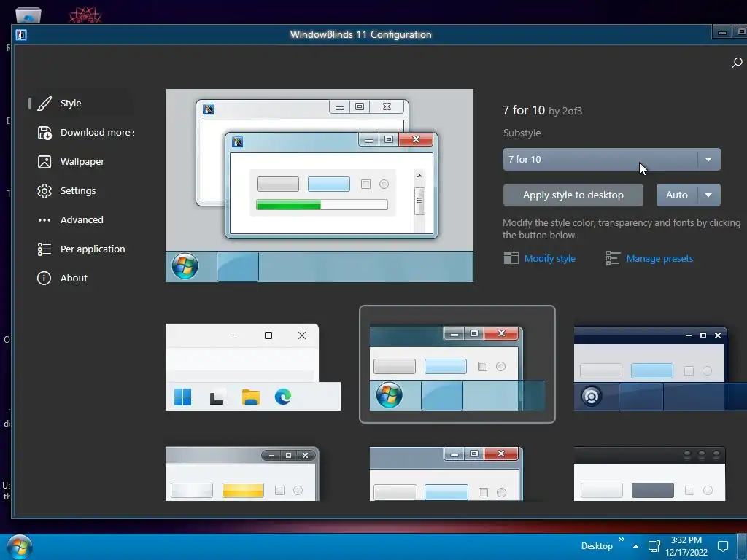
Task: Select the highlighted 7 for 10 style thumbnail
Action: tap(457, 365)
